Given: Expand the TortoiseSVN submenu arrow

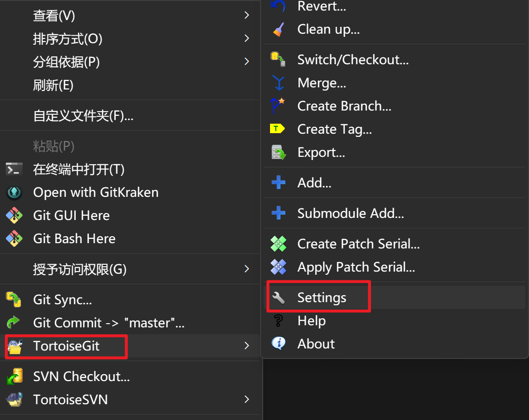Looking at the screenshot, I should (246, 399).
